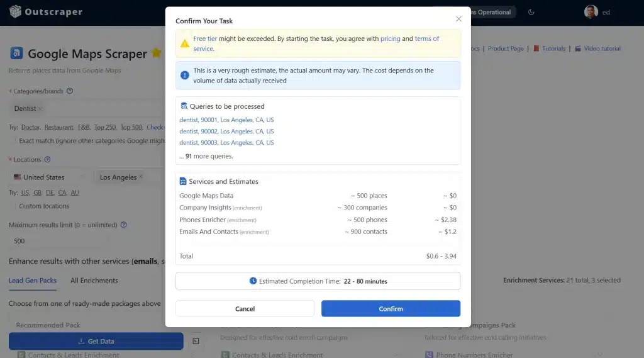Open query dentist, 90003, Los Angeles
Viewport: 644px width, 358px height.
(226, 142)
